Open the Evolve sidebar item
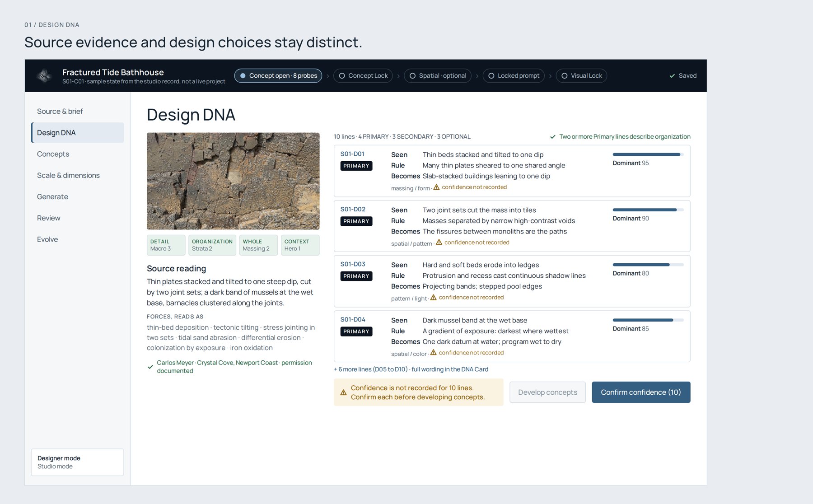 [x=77, y=239]
